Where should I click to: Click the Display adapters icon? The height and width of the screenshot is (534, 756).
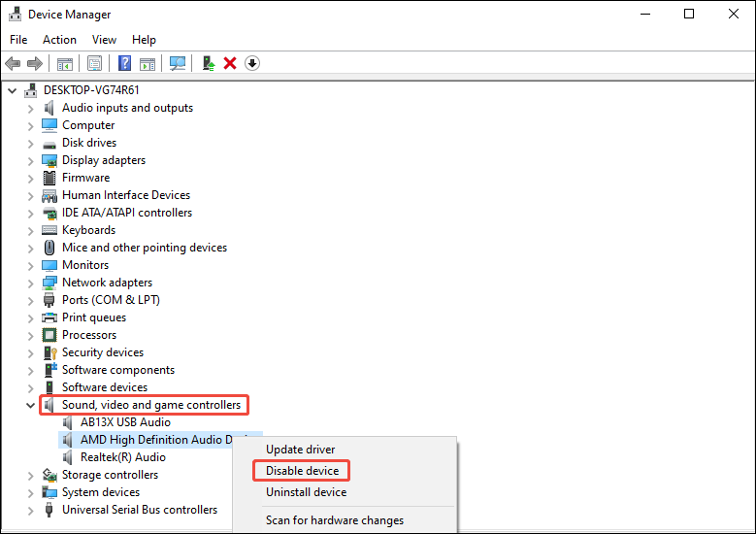point(49,160)
